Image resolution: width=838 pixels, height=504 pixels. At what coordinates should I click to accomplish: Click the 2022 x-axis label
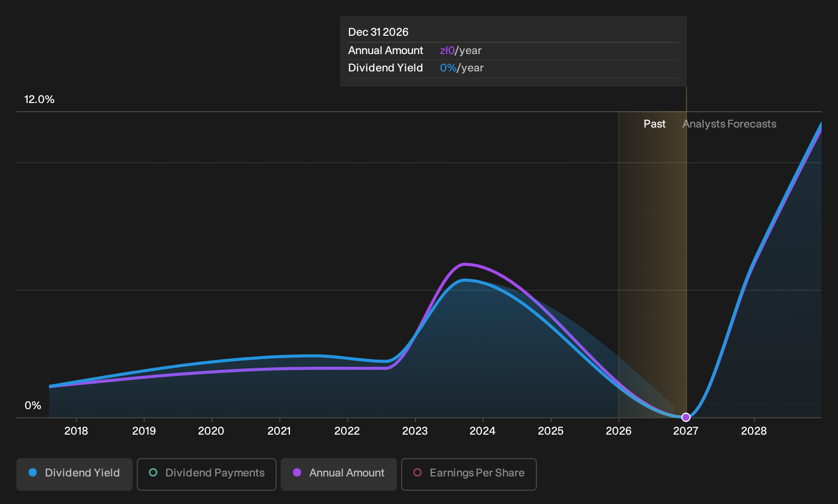pyautogui.click(x=347, y=431)
